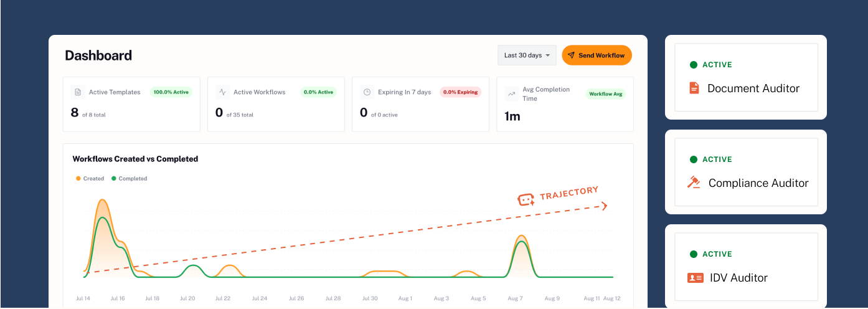868x309 pixels.
Task: Click the 8 of 8 total value
Action: (x=88, y=113)
